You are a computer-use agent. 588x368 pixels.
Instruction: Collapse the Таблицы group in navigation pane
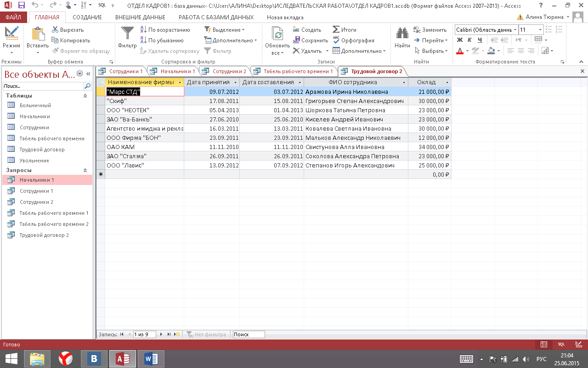pyautogui.click(x=85, y=96)
